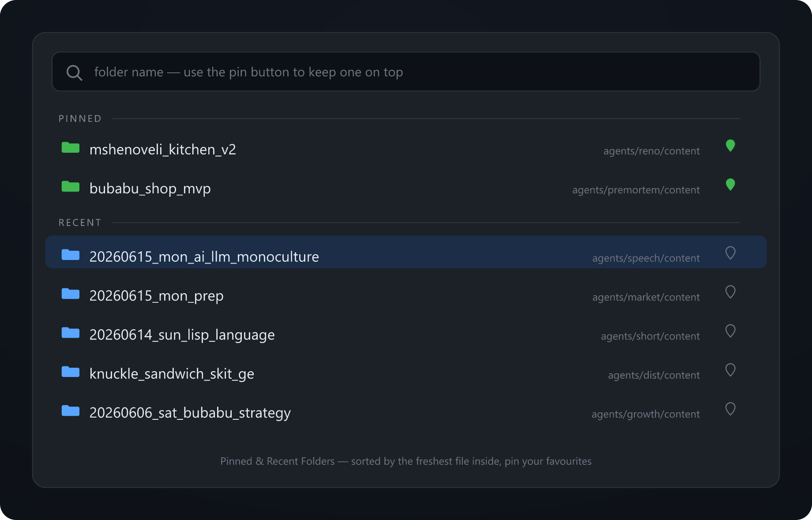This screenshot has width=812, height=520.
Task: Click the agents/market/content path
Action: point(646,297)
